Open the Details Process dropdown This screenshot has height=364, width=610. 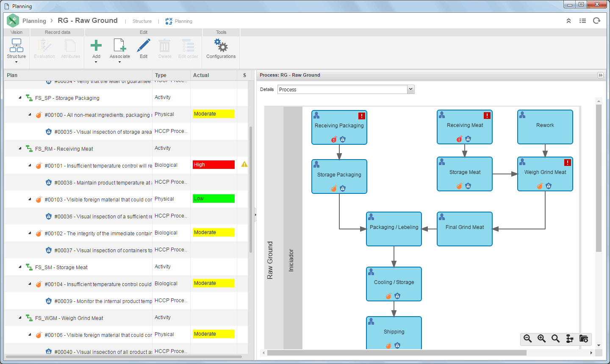410,89
